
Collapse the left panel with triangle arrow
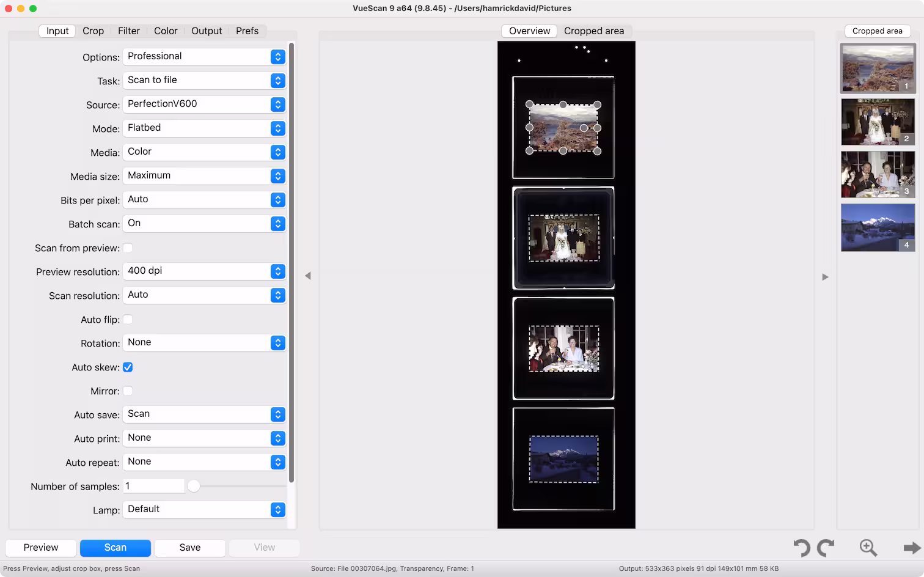point(308,276)
